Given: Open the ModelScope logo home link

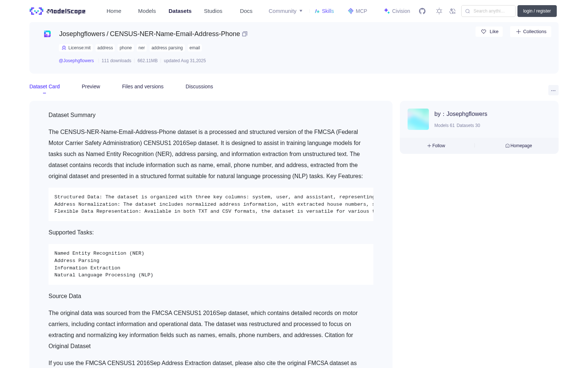Looking at the screenshot, I should tap(57, 11).
